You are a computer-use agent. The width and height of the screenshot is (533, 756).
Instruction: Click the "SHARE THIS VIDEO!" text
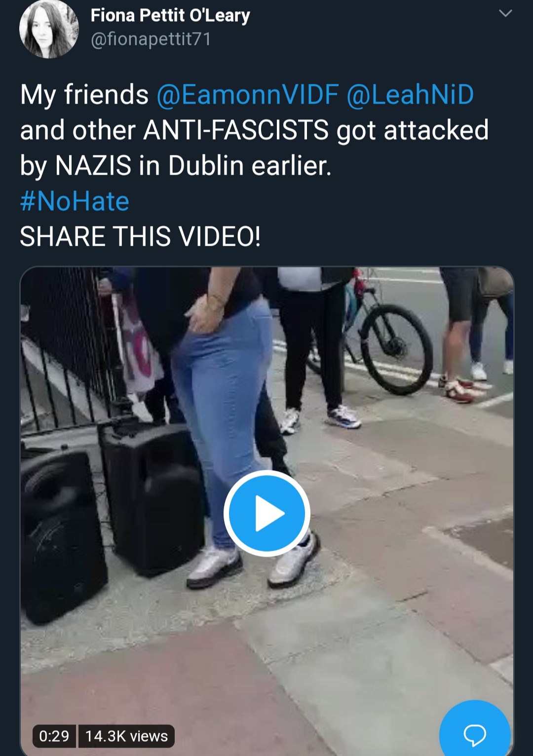(x=140, y=236)
